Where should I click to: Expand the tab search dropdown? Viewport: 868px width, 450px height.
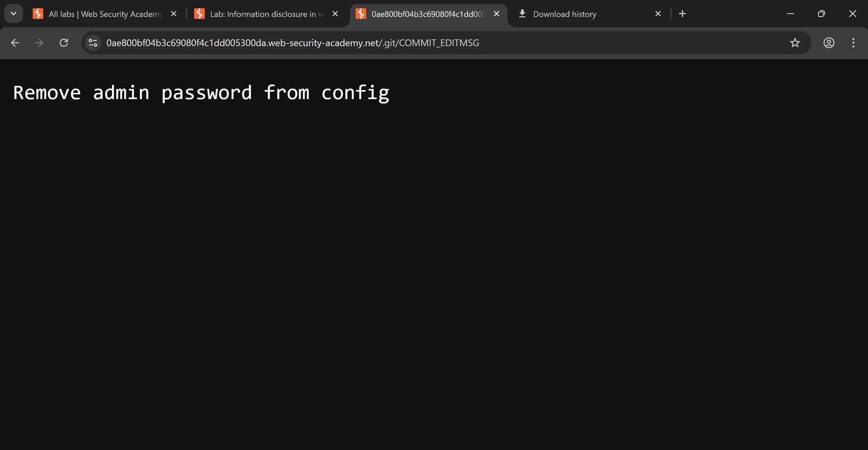[14, 14]
